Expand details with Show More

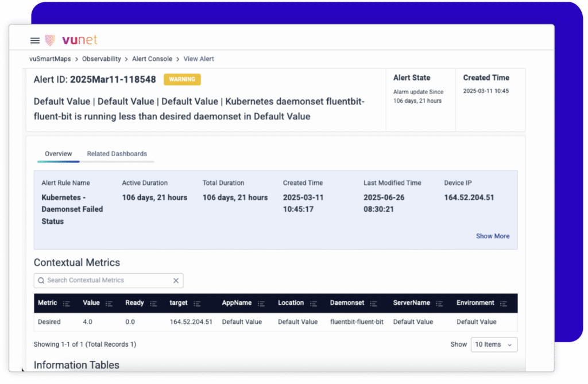coord(492,236)
